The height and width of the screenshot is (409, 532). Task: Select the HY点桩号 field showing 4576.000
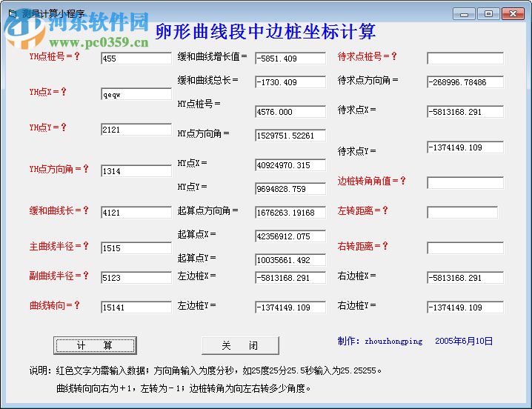pyautogui.click(x=290, y=112)
